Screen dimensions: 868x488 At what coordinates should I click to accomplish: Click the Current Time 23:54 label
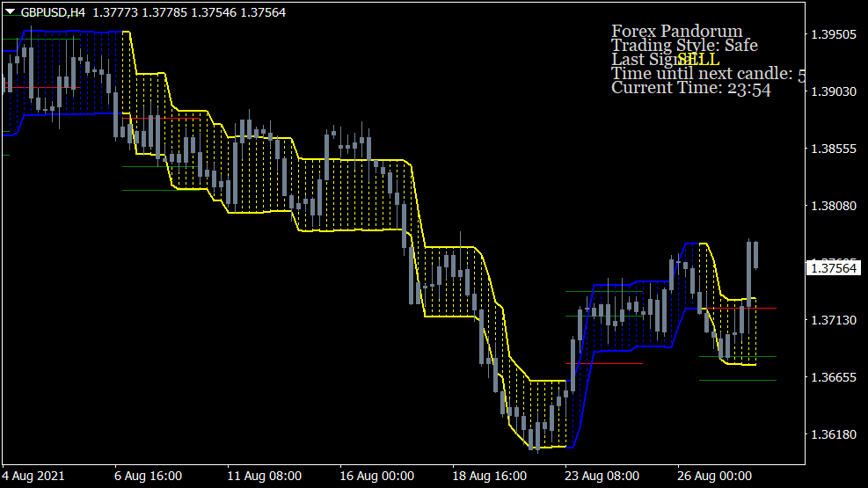pyautogui.click(x=690, y=88)
